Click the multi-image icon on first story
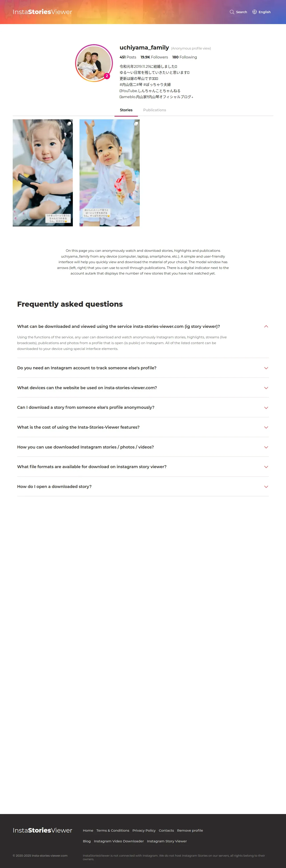 pos(69,124)
